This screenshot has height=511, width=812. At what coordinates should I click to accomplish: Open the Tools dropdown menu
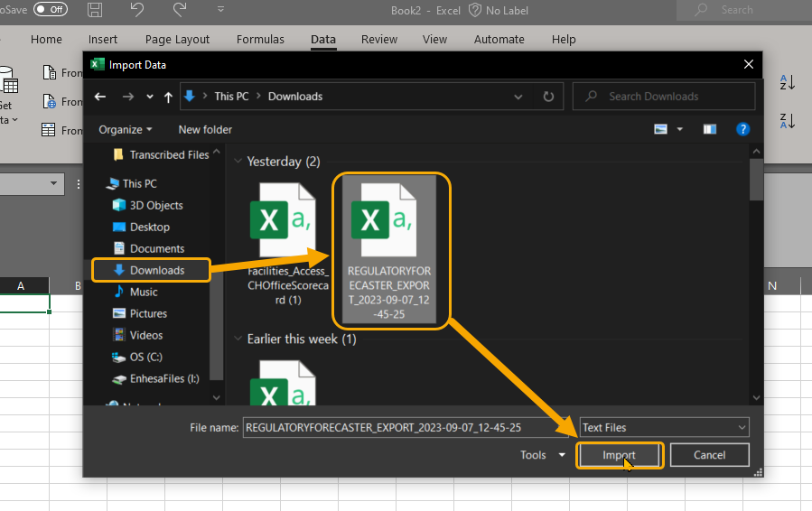[542, 455]
